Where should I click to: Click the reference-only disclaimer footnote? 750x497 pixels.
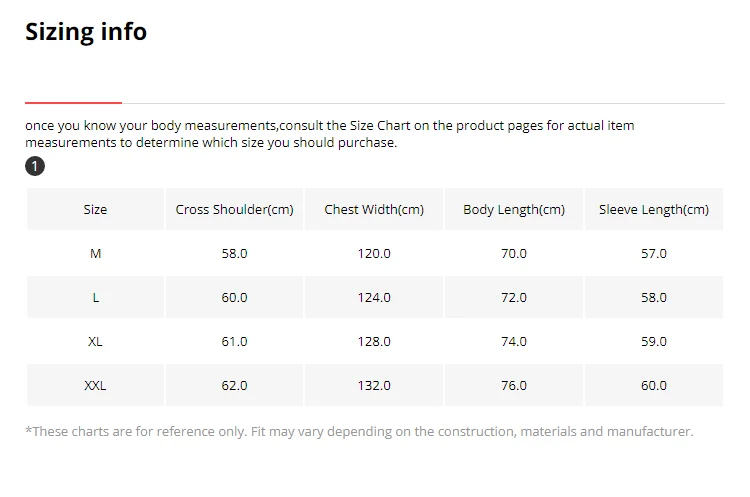(x=359, y=432)
